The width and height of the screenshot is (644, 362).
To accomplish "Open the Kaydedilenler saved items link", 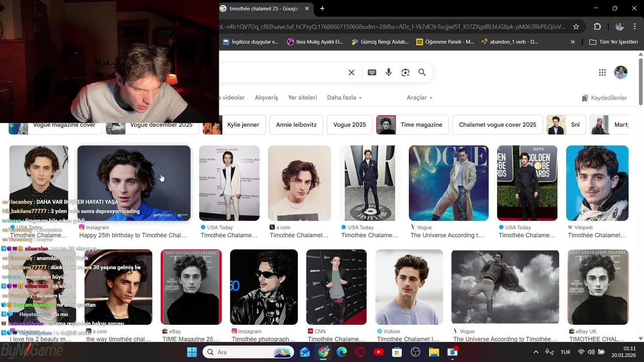I will [x=604, y=98].
